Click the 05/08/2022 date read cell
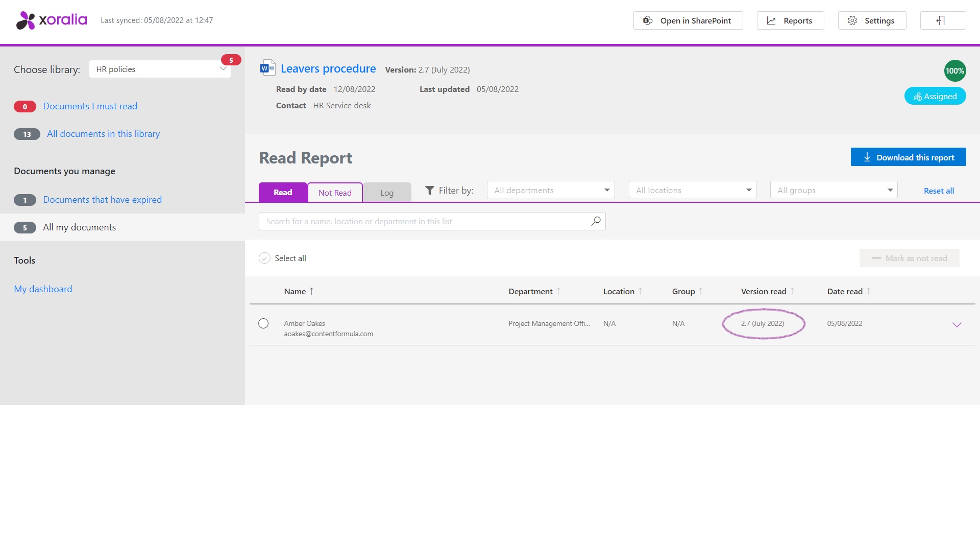This screenshot has height=541, width=980. [845, 323]
